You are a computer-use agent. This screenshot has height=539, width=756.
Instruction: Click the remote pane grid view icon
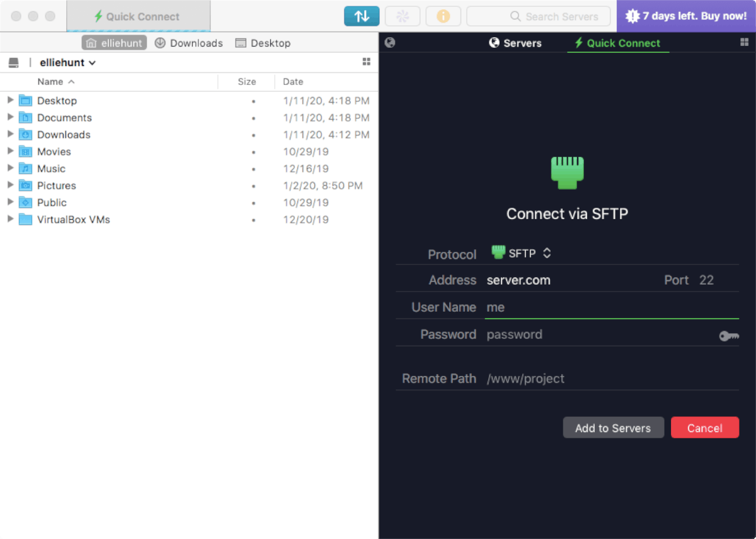pos(744,42)
